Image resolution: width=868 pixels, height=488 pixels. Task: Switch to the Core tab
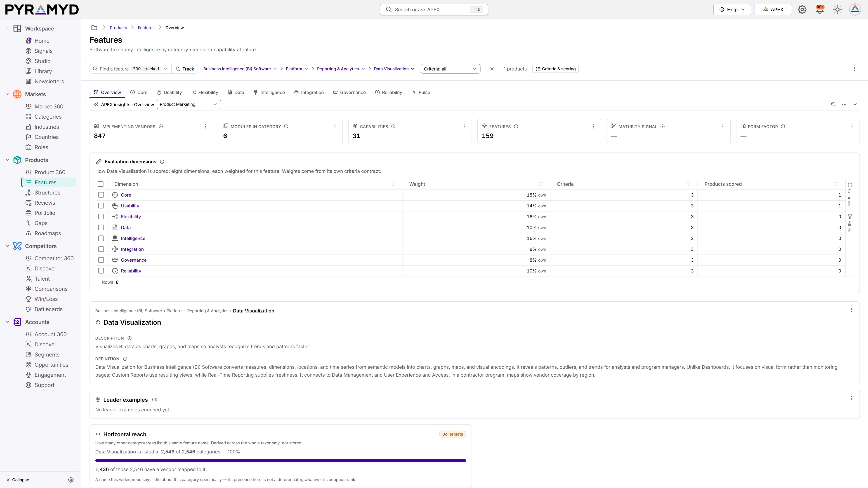[x=139, y=92]
